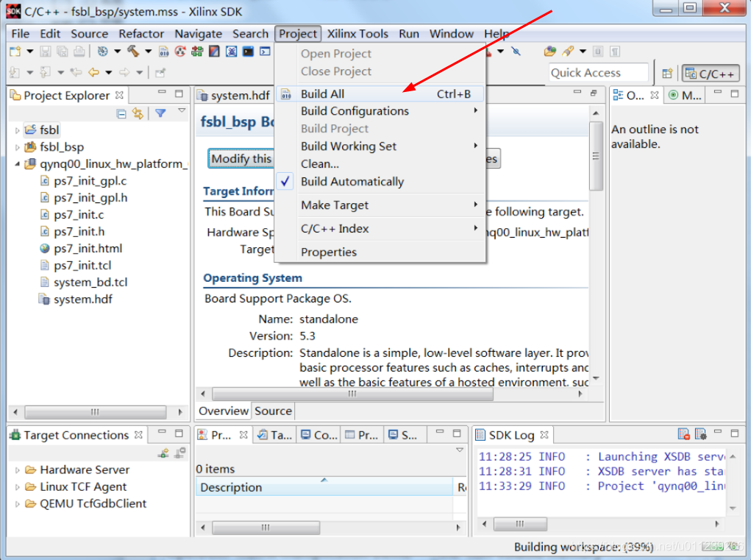Click the Build All 010 toolbar icon
Screen dimensions: 751x560
164,52
